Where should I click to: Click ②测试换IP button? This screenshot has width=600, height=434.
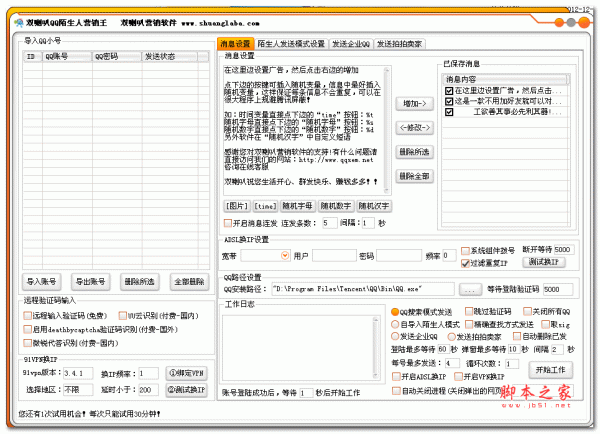click(x=186, y=390)
